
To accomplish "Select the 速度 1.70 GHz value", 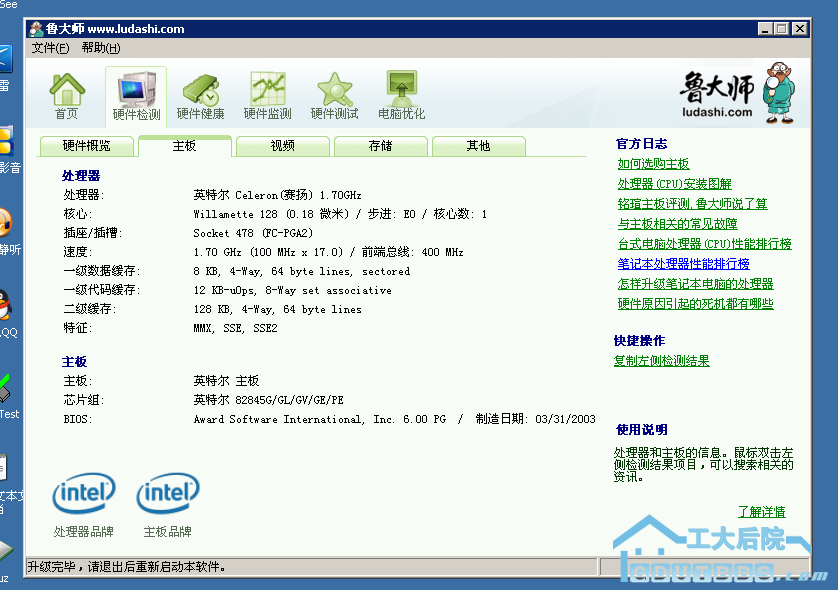I will pyautogui.click(x=328, y=252).
